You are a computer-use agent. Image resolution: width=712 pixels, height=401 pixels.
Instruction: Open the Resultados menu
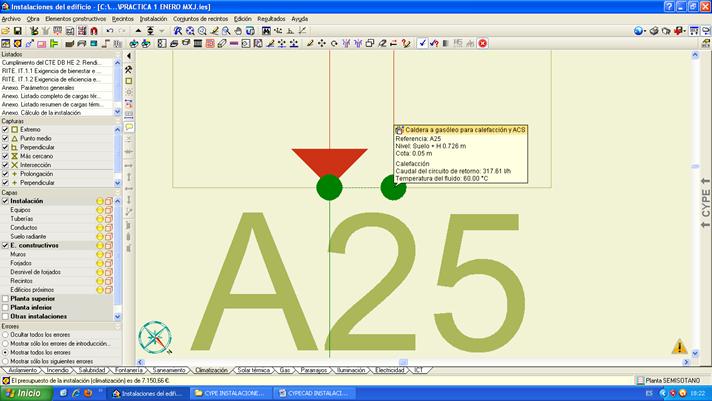(271, 18)
